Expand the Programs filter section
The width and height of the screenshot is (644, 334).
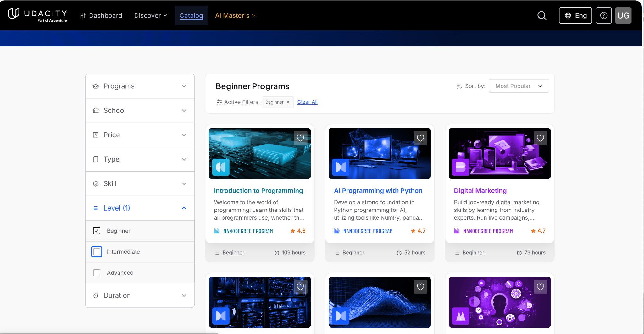(140, 86)
